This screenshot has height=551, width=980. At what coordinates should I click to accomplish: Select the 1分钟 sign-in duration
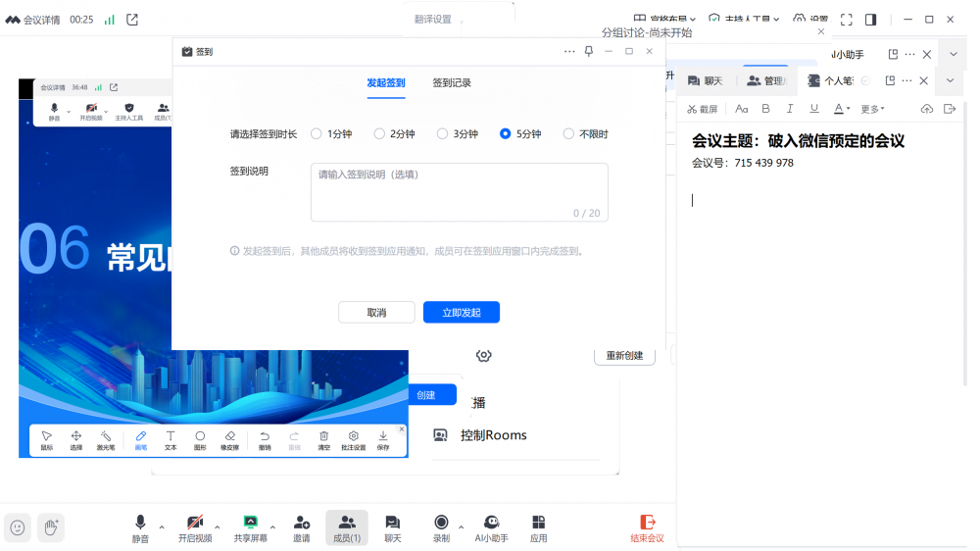point(331,134)
